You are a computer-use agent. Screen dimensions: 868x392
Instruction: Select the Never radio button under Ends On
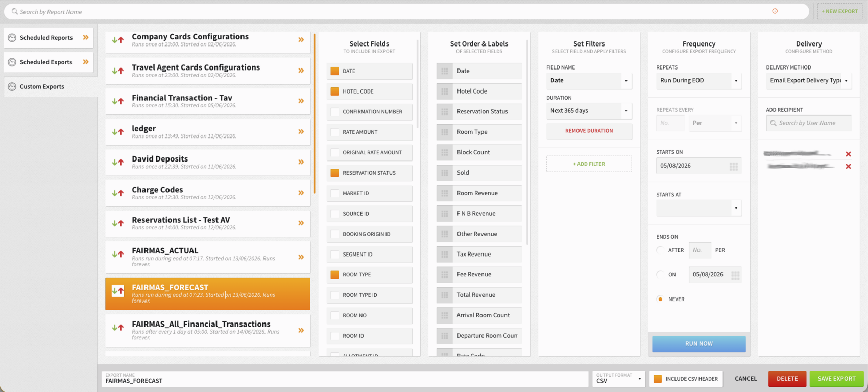pos(660,299)
